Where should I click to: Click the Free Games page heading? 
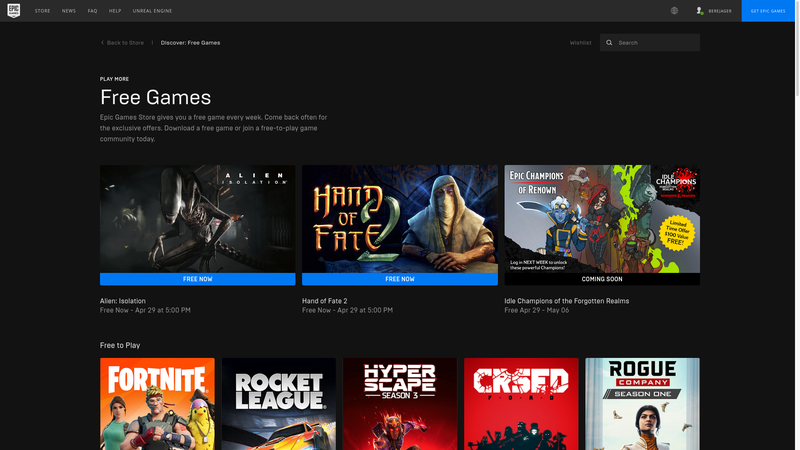coord(155,97)
